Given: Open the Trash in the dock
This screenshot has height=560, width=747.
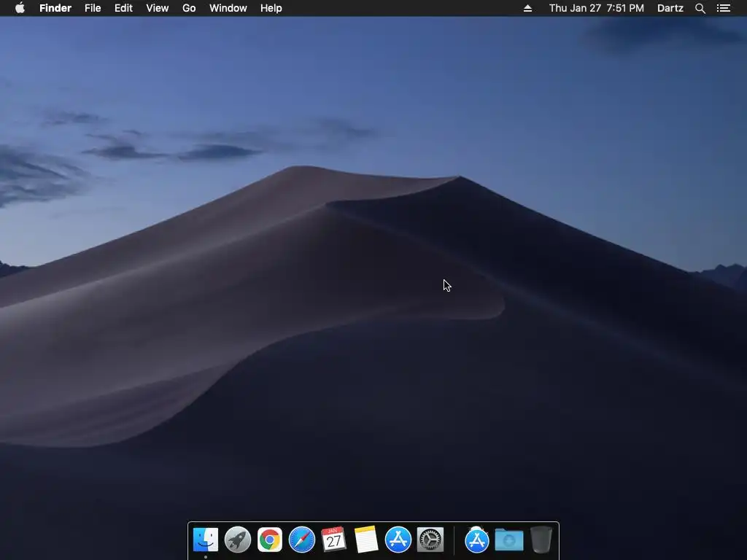Looking at the screenshot, I should pos(541,540).
